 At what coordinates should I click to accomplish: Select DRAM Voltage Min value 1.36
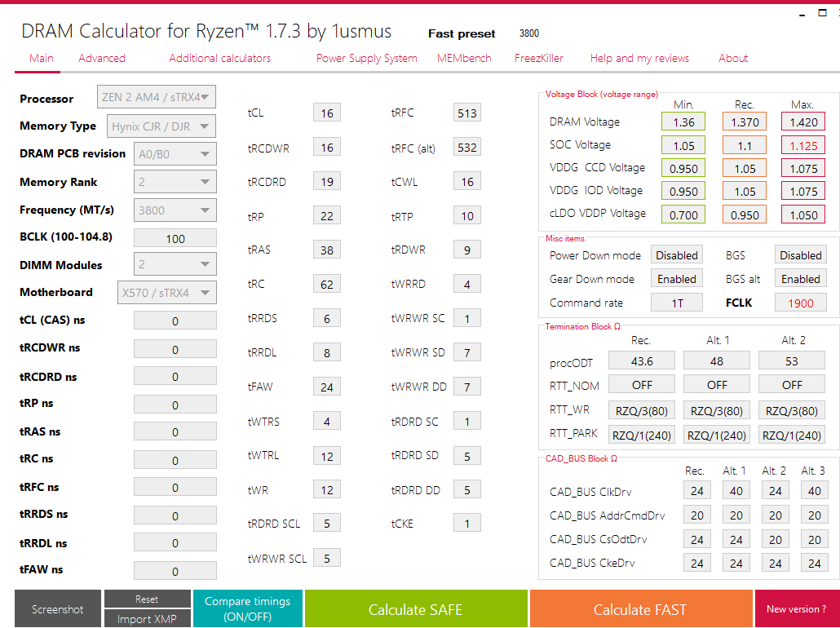(683, 122)
